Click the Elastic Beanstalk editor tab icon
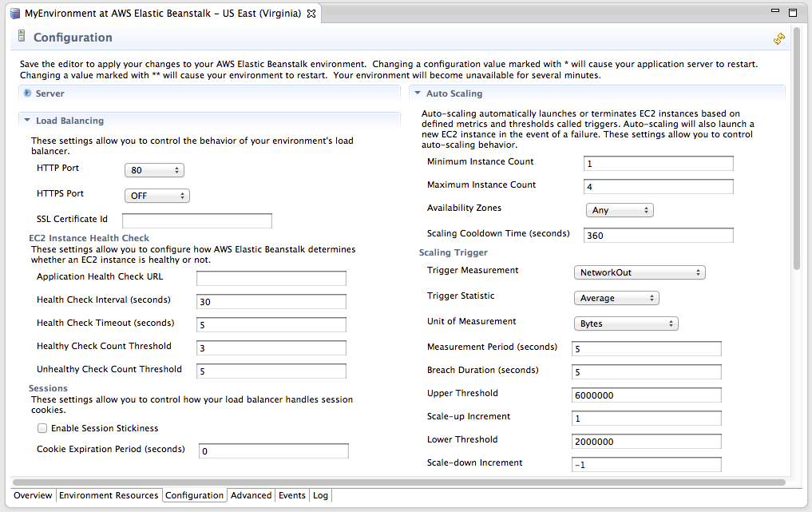This screenshot has height=512, width=812. point(15,14)
